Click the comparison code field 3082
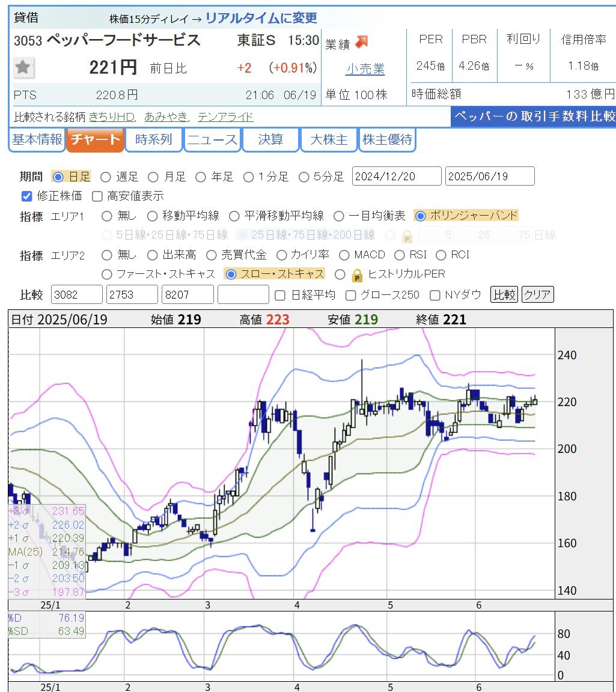This screenshot has height=692, width=616. pos(77,294)
